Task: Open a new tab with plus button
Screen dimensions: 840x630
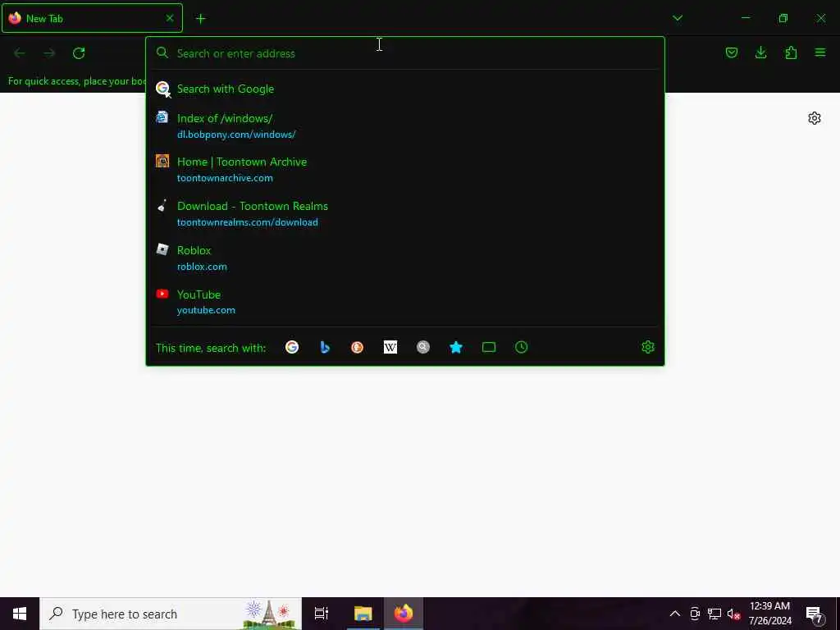Action: (201, 19)
